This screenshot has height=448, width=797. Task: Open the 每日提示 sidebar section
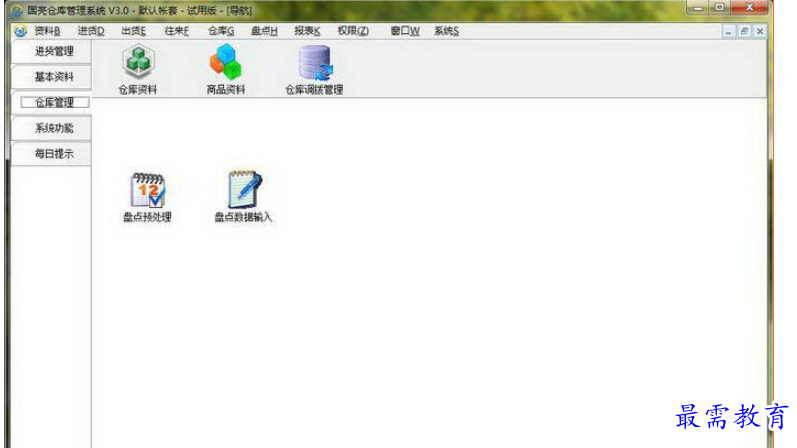click(51, 154)
